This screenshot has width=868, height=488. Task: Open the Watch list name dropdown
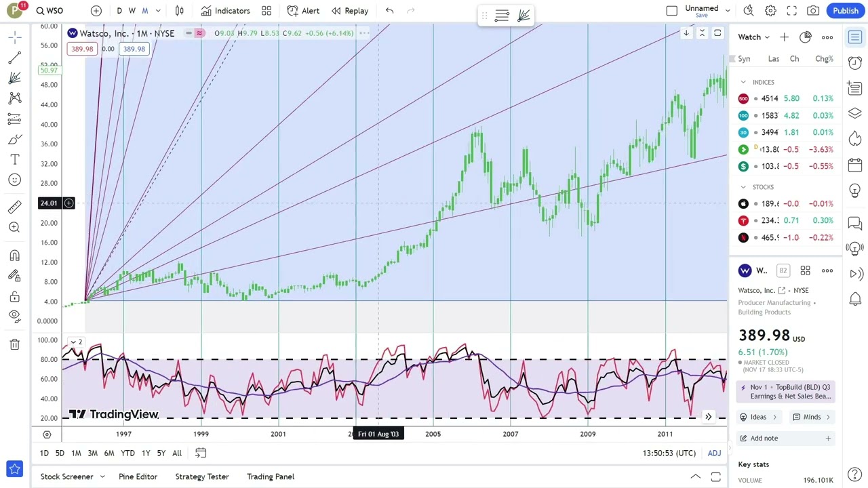coord(754,37)
